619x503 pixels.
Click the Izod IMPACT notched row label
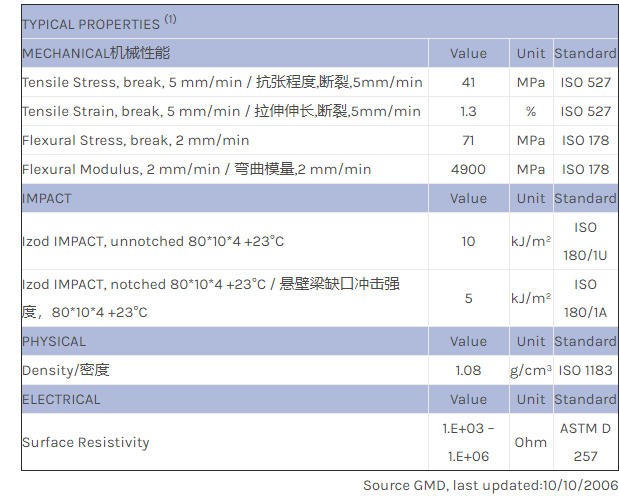(210, 298)
